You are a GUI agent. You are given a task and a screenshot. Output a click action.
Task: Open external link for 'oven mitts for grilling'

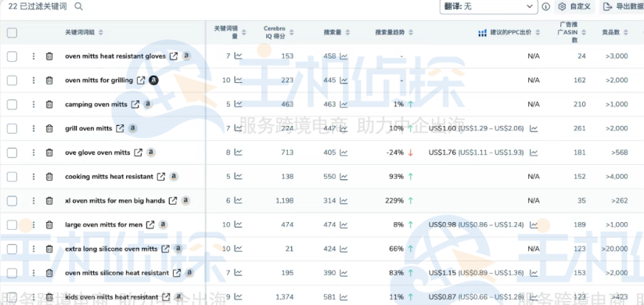[x=141, y=81]
